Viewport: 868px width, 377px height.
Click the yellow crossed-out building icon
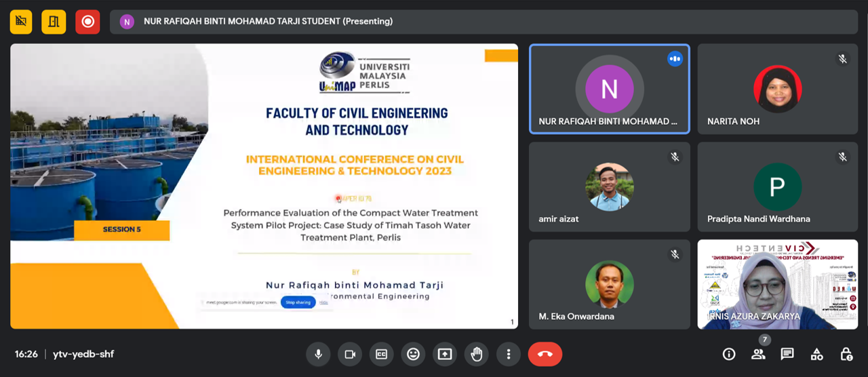pyautogui.click(x=21, y=22)
